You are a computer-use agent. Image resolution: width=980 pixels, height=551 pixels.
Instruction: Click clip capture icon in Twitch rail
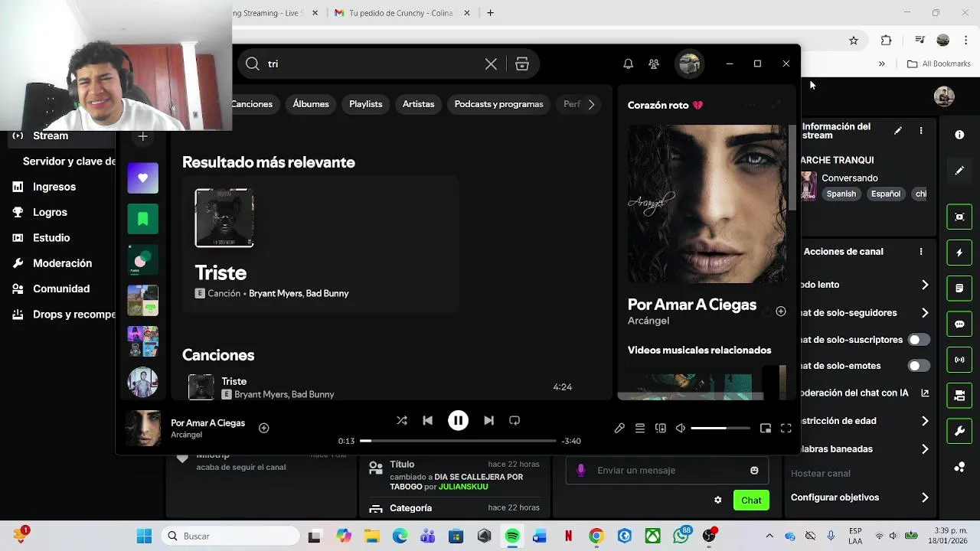(x=959, y=217)
